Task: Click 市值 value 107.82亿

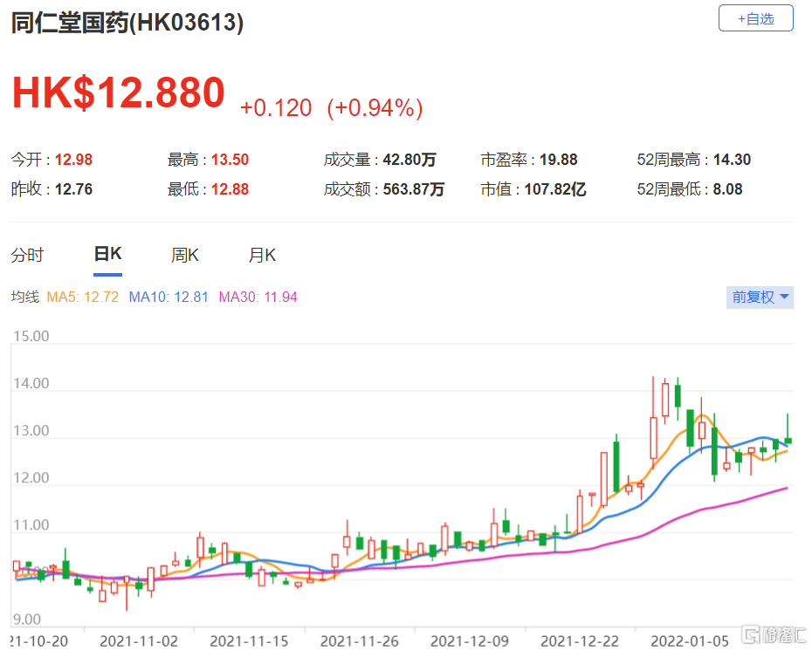Action: coord(555,189)
